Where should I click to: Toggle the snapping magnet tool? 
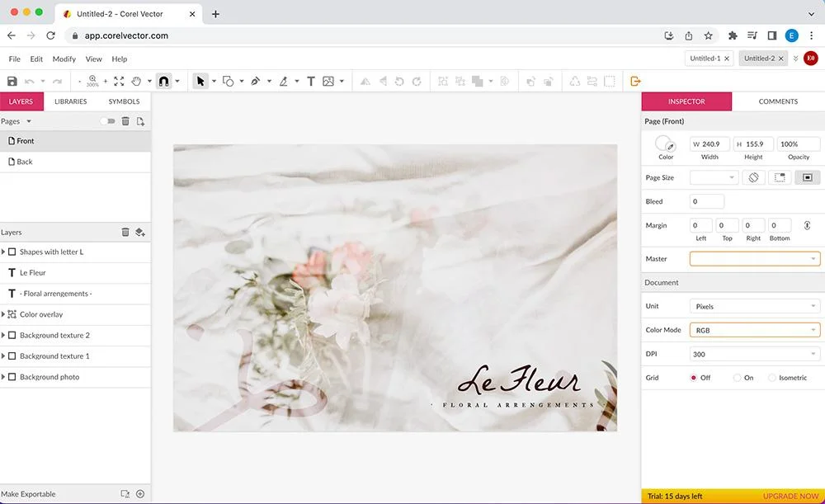point(164,81)
